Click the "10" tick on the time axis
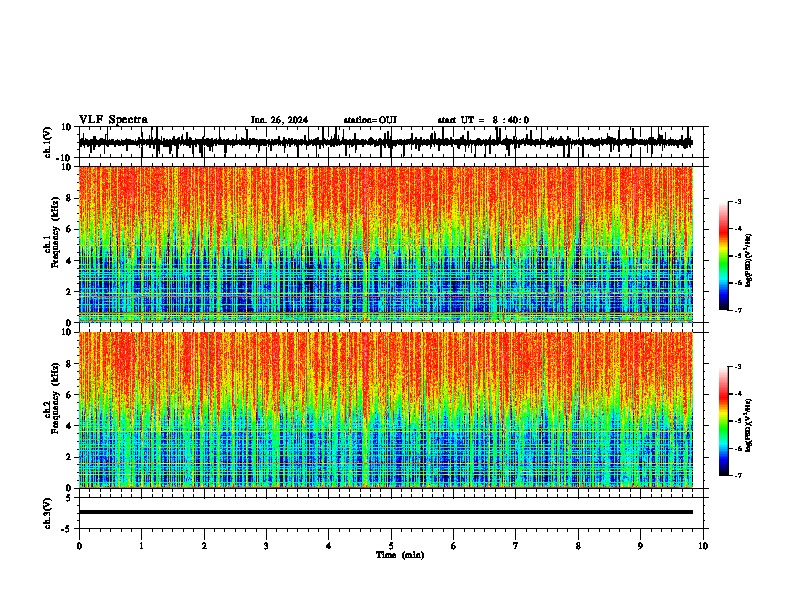The image size is (792, 612). pos(703,546)
